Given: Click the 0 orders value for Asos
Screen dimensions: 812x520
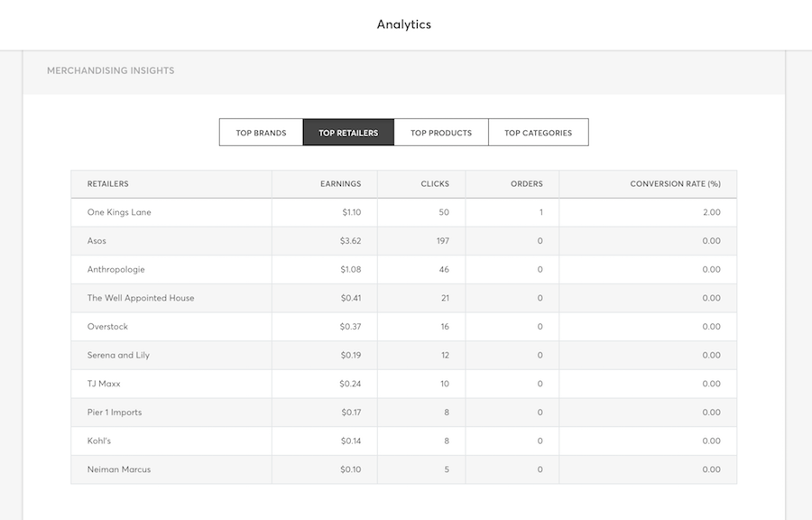Looking at the screenshot, I should [540, 241].
